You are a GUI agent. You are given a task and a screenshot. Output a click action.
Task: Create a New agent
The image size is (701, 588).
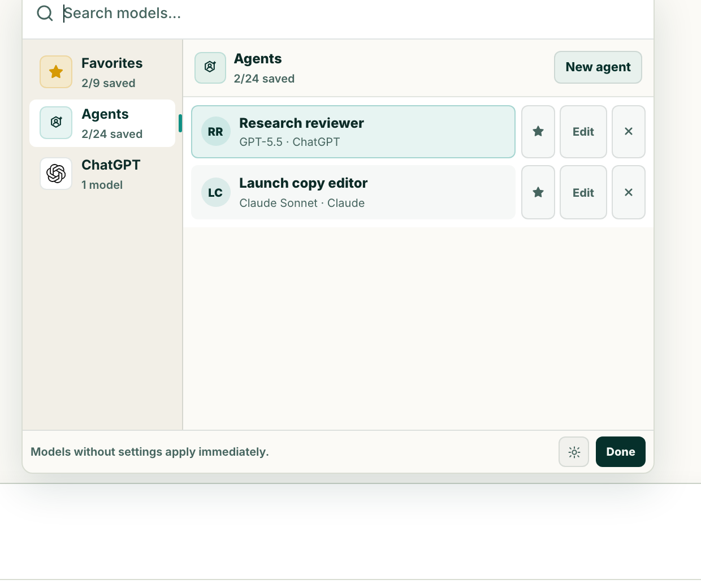598,67
